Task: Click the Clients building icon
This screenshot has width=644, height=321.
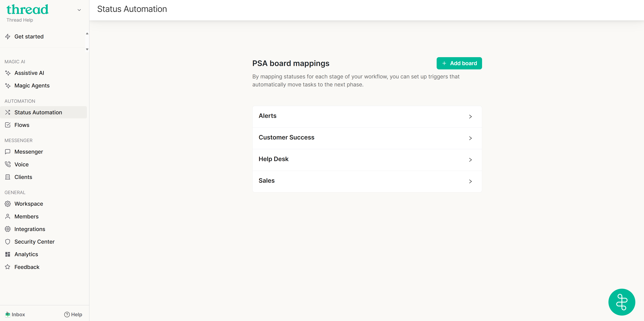Action: point(8,177)
